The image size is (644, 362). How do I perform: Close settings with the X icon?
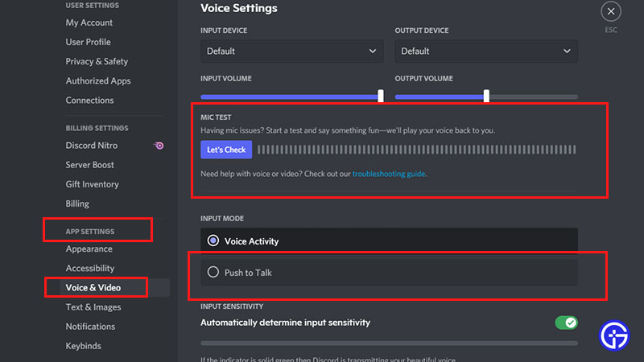pos(611,11)
